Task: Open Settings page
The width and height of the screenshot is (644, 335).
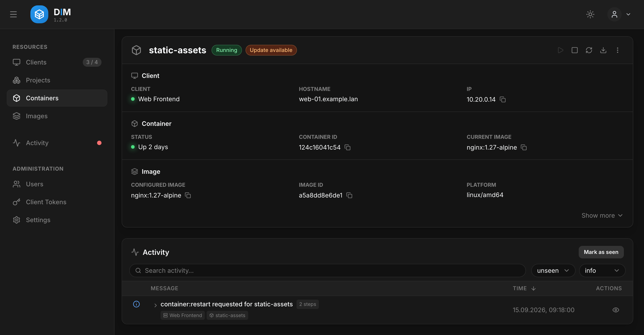Action: tap(57, 220)
